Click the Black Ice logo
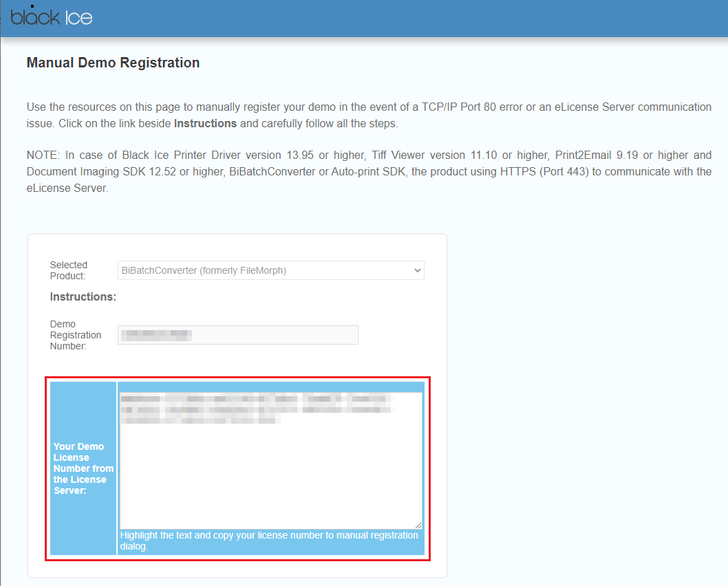728x586 pixels. [51, 17]
